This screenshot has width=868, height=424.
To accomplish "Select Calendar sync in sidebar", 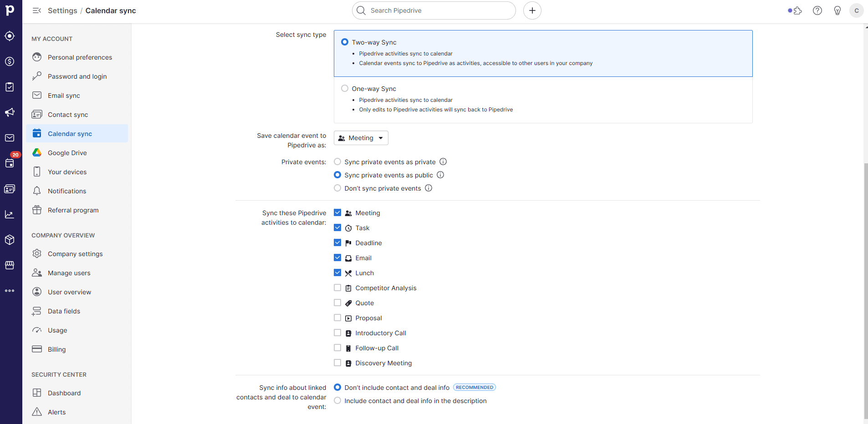I will pyautogui.click(x=77, y=134).
